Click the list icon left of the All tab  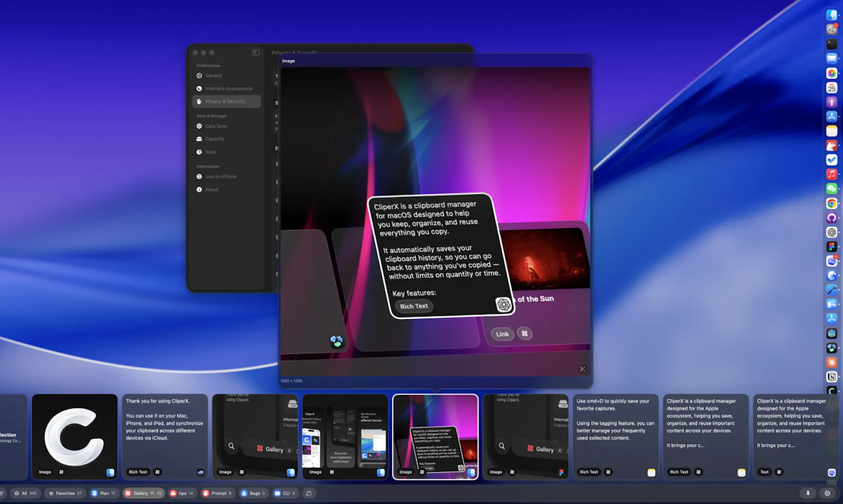pos(2,493)
